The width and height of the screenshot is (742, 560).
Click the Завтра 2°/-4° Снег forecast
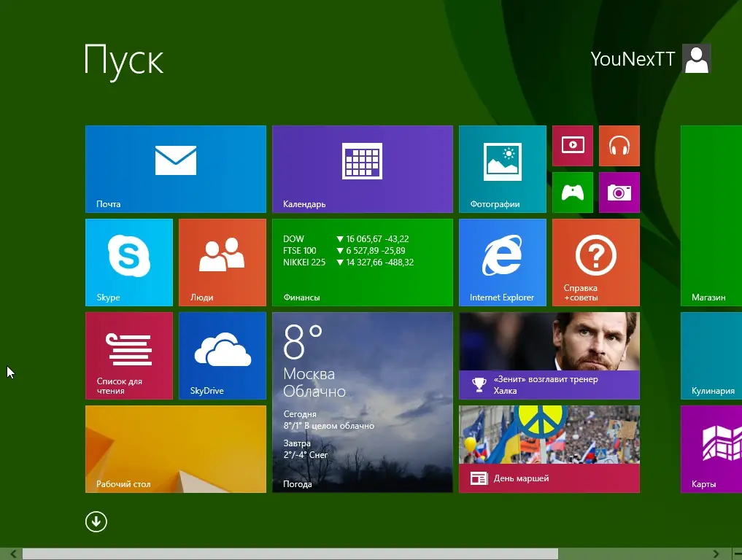point(306,449)
